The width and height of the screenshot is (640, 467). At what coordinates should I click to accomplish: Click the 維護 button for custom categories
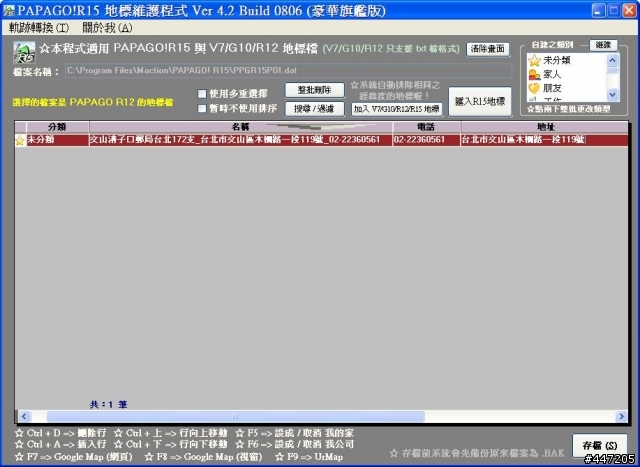(x=603, y=45)
